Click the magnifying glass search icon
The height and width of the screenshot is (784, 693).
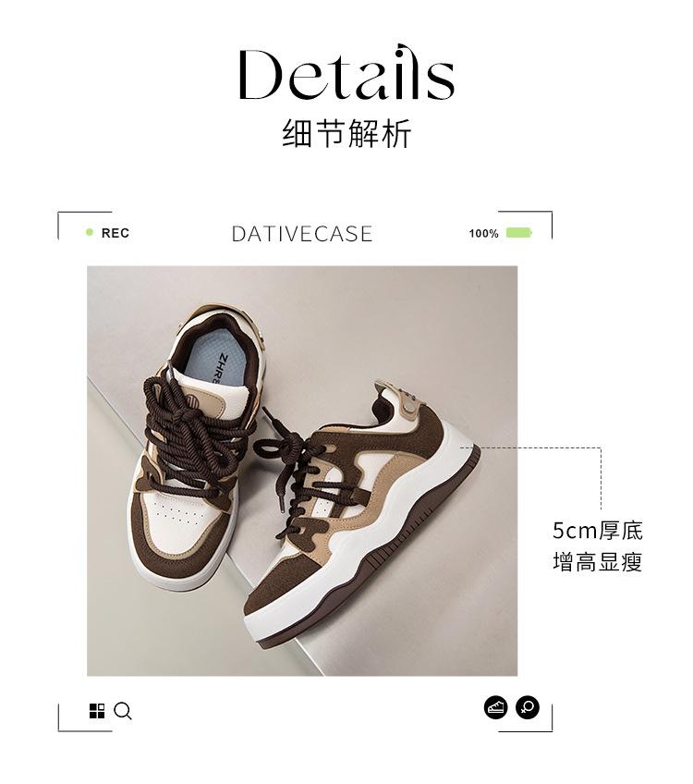(123, 711)
